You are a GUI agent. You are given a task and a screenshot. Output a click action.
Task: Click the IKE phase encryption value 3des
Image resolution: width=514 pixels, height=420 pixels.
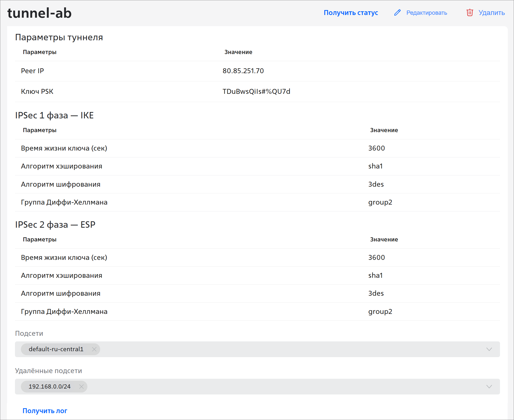pos(376,184)
